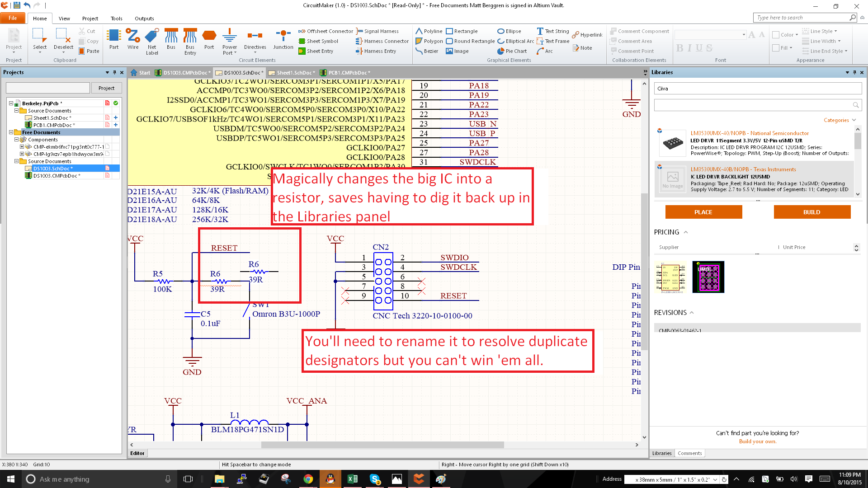Collapse the Components folder in tree
The height and width of the screenshot is (488, 868).
coord(16,140)
